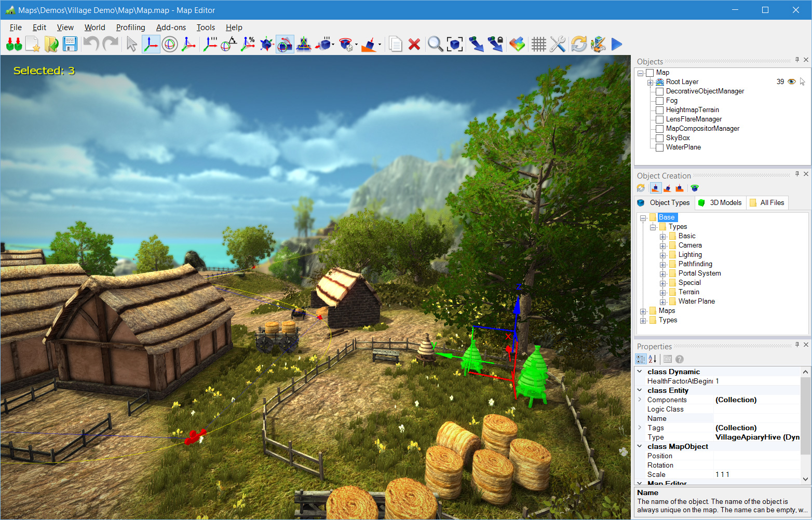
Task: Click the Save map floppy disk icon
Action: pos(70,44)
